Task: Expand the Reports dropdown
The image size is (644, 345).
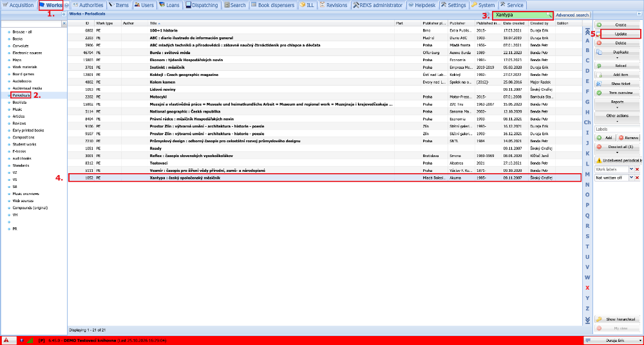Action: 618,104
